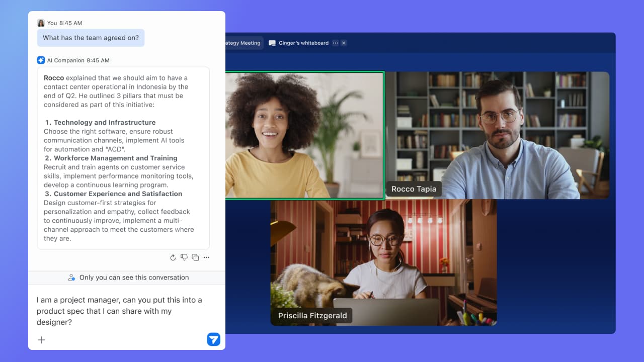Click the plus icon to add attachment
This screenshot has height=362, width=644.
pyautogui.click(x=42, y=340)
